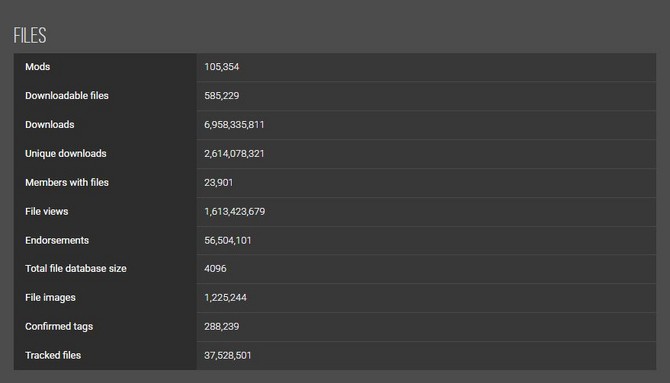Click the Unique downloads value 2,614,078,321
The image size is (670, 383).
234,153
